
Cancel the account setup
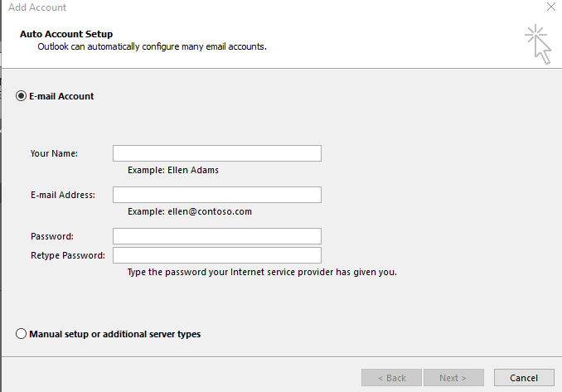tap(524, 378)
